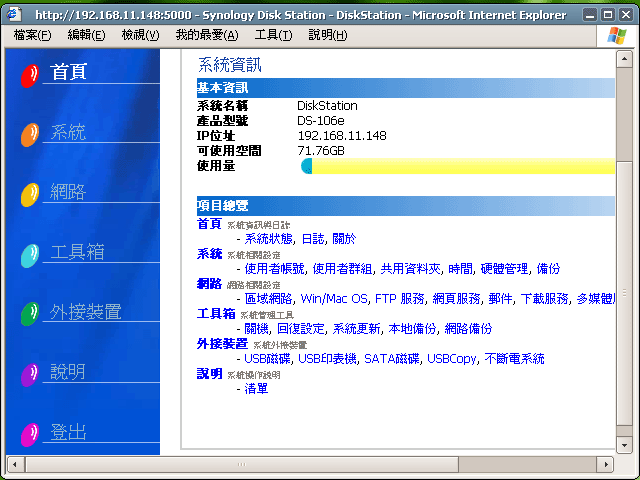Open the 下載服務 link
The width and height of the screenshot is (640, 480).
point(544,299)
